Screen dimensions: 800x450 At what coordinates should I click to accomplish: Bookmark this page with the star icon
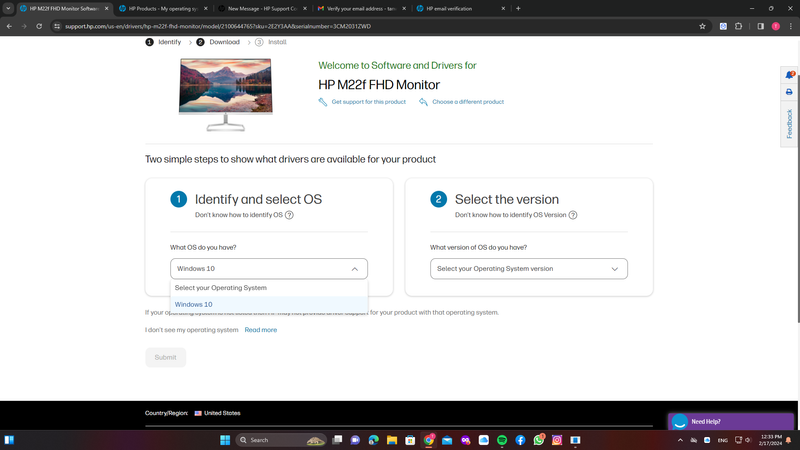(x=702, y=26)
